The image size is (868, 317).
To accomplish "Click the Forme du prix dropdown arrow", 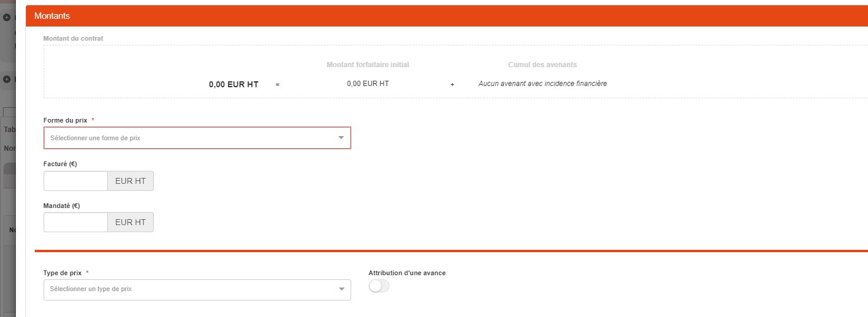I will click(341, 138).
